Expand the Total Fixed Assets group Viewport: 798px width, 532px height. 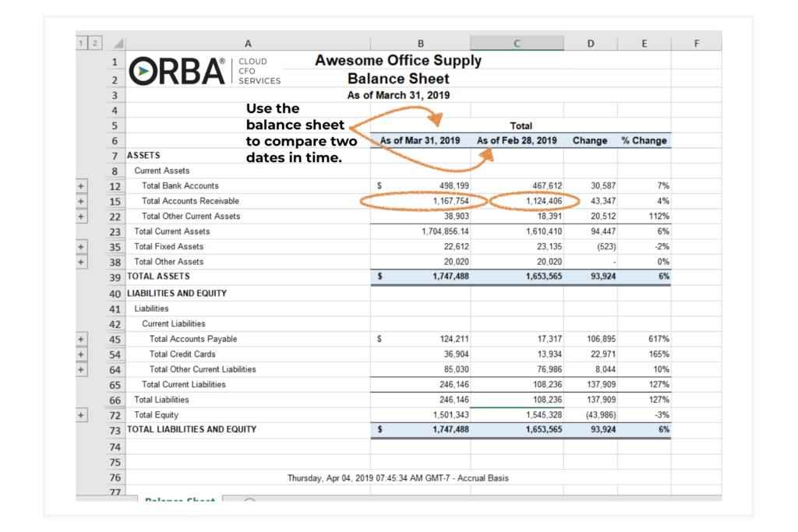pyautogui.click(x=82, y=247)
